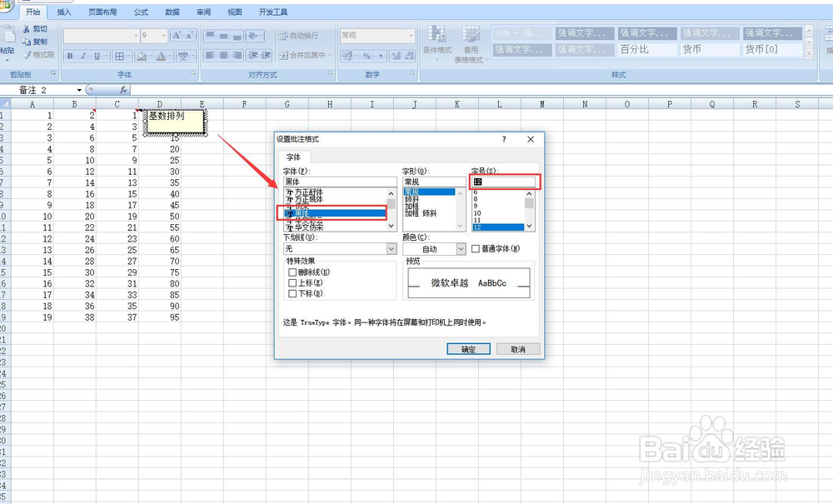Click the cell borders icon
The height and width of the screenshot is (504, 833).
[x=119, y=56]
